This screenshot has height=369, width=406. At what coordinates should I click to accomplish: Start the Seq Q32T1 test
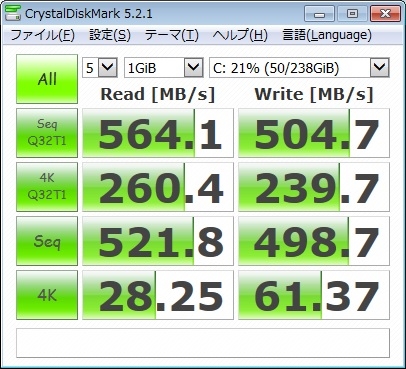47,133
